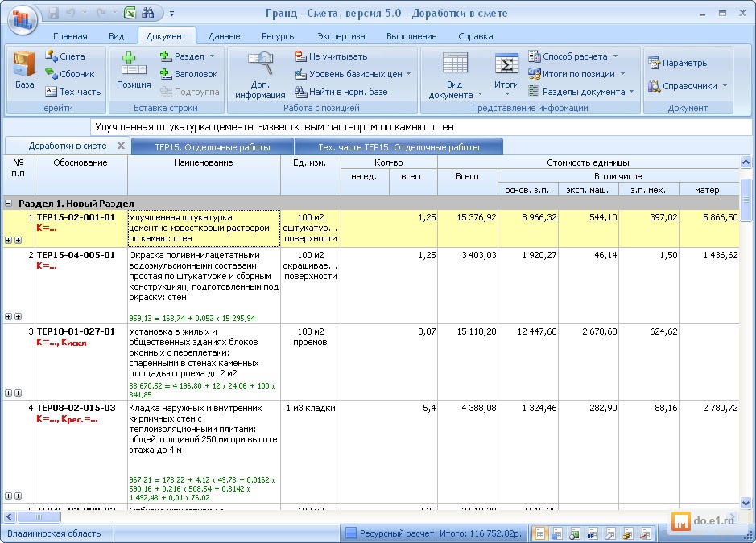Click the Владимирская область status bar label
756x543 pixels.
point(54,533)
